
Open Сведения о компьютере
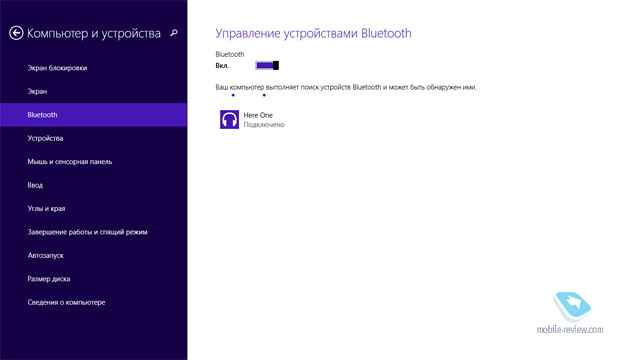[x=93, y=302]
